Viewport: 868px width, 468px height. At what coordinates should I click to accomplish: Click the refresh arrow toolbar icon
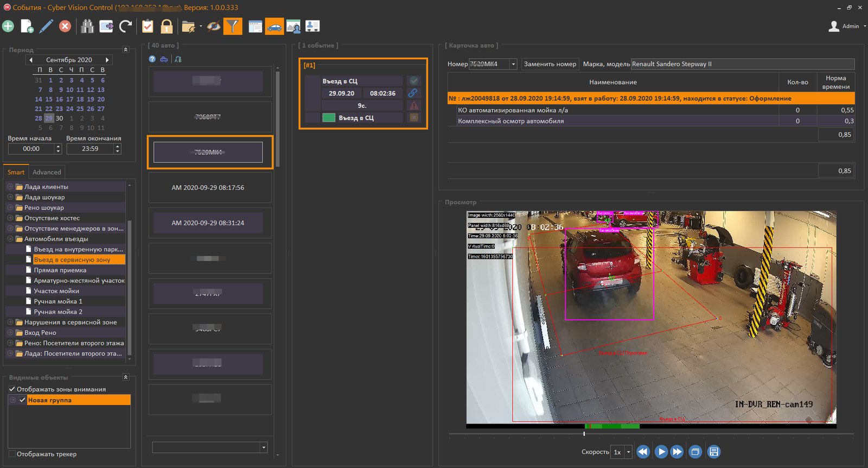coord(126,26)
